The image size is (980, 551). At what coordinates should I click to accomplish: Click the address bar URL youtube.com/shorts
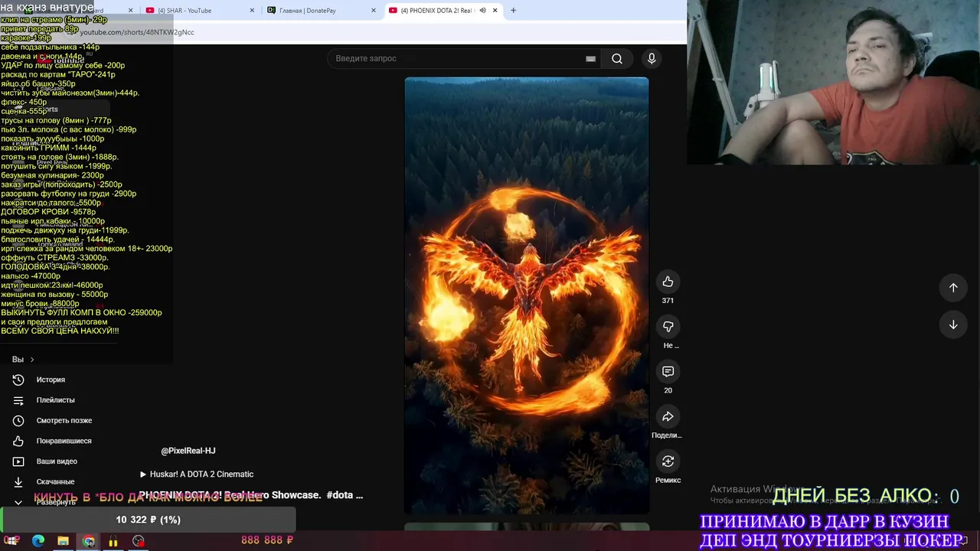(137, 32)
